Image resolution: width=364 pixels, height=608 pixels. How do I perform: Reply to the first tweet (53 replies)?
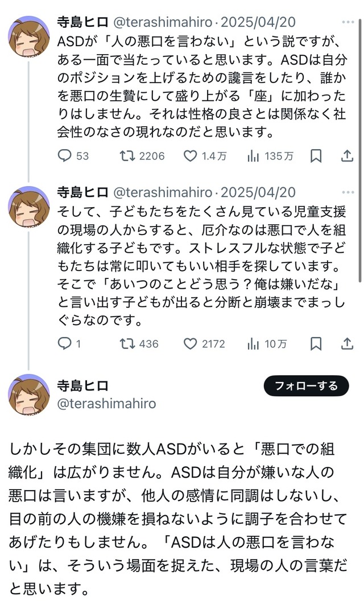pyautogui.click(x=65, y=155)
